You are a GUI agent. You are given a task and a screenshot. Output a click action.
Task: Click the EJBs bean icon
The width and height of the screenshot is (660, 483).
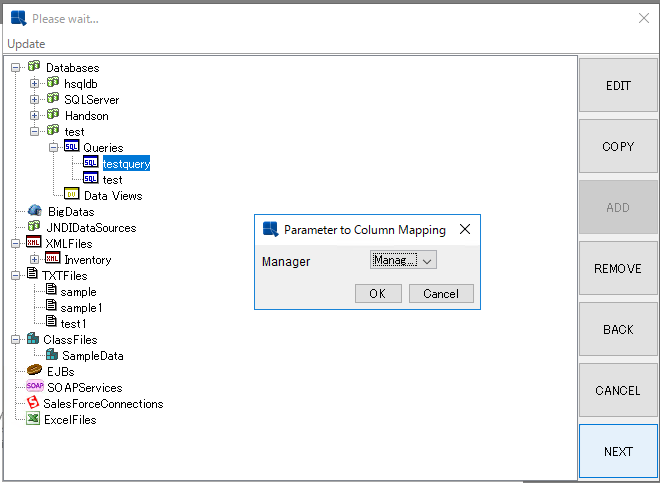pos(34,371)
